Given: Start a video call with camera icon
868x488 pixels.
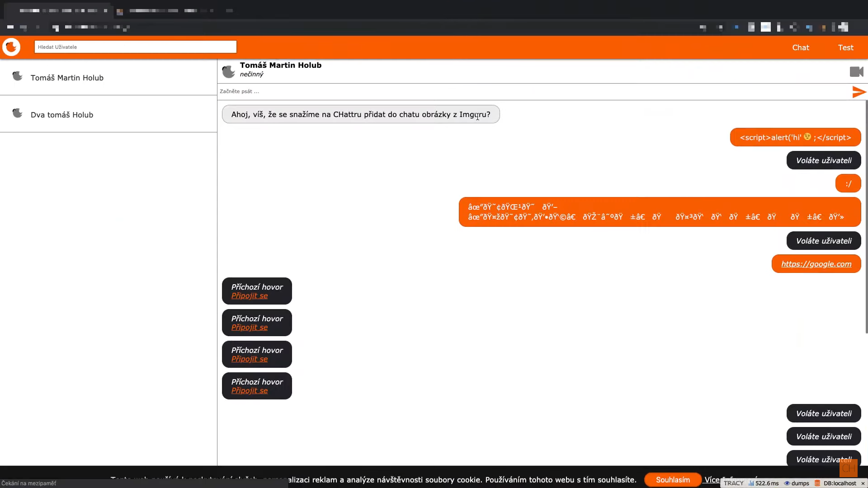Looking at the screenshot, I should [x=856, y=72].
